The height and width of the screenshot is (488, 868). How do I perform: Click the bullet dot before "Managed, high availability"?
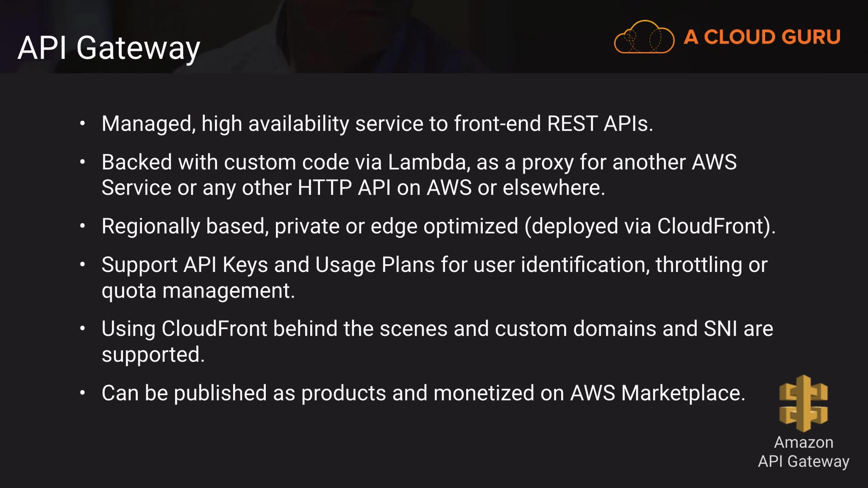(x=82, y=123)
